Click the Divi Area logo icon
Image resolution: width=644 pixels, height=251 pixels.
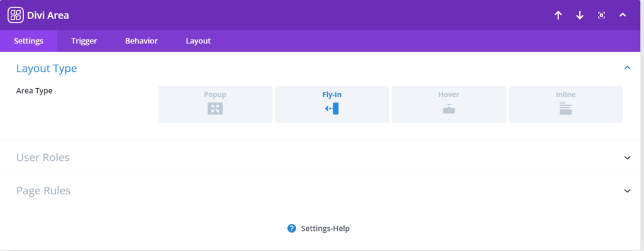pyautogui.click(x=16, y=15)
